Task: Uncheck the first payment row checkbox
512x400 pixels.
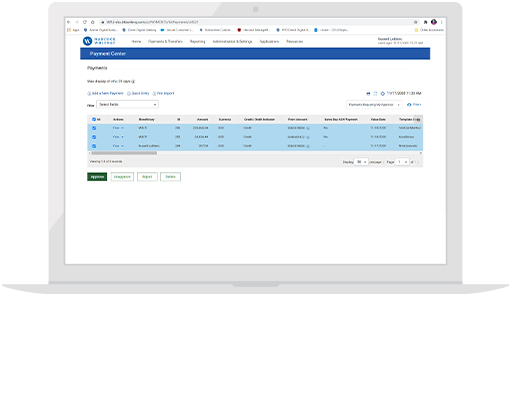Action: (94, 128)
